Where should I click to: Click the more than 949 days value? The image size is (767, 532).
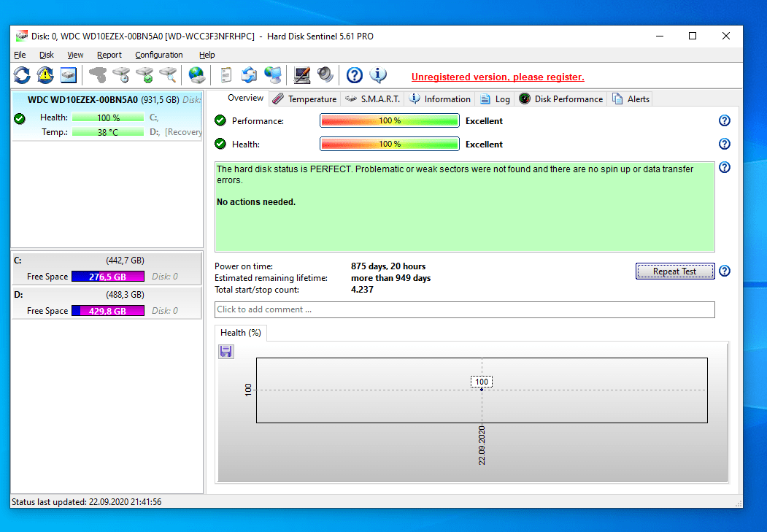pyautogui.click(x=390, y=278)
